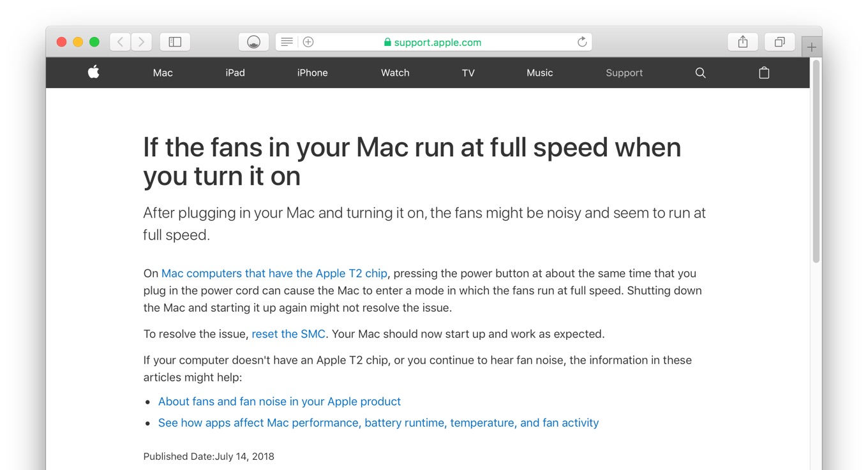Click the plus icon in address bar
Image resolution: width=868 pixels, height=470 pixels.
tap(308, 42)
